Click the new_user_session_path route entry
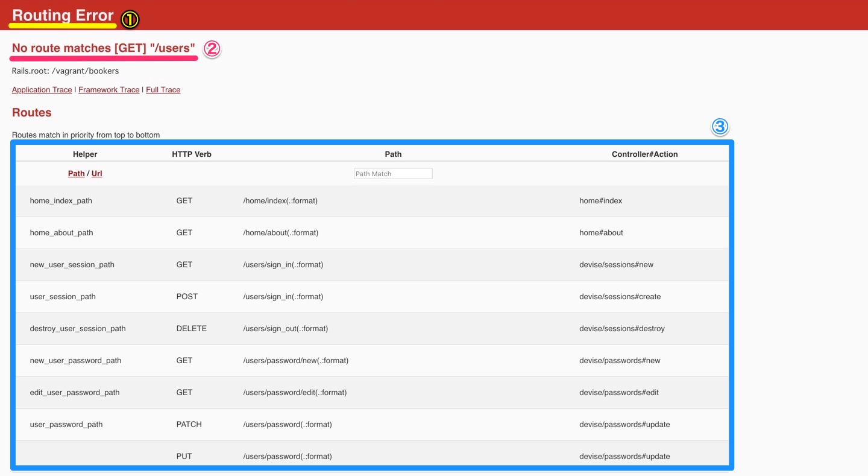This screenshot has height=476, width=868. click(x=72, y=264)
